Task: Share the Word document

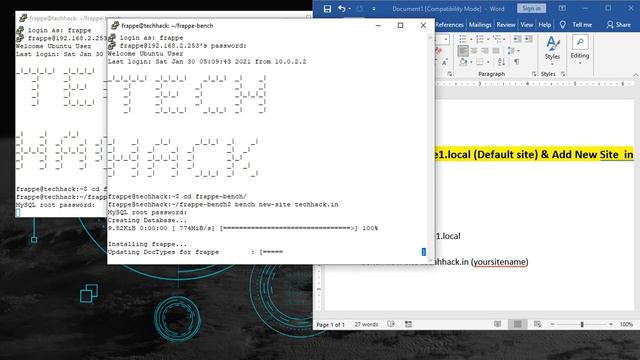Action: [619, 25]
